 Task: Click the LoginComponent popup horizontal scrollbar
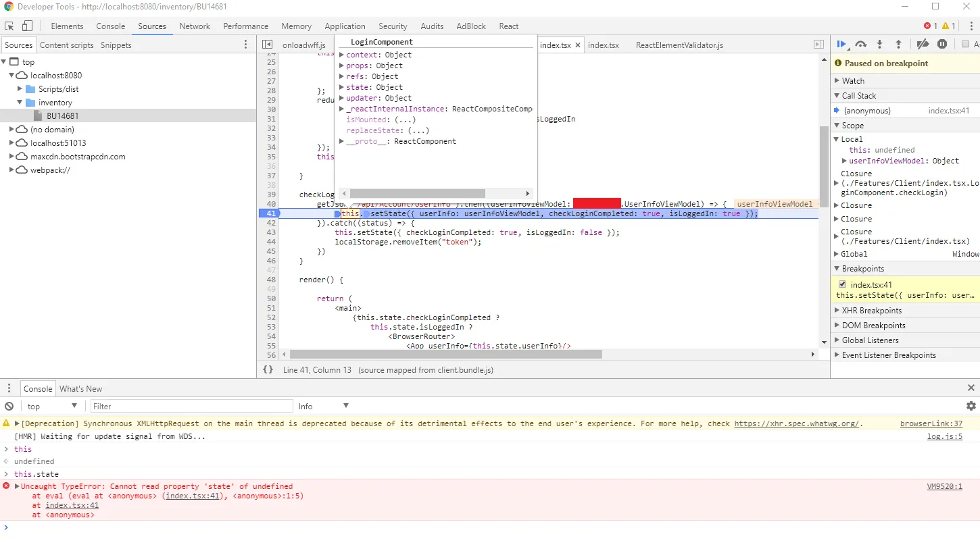(417, 193)
